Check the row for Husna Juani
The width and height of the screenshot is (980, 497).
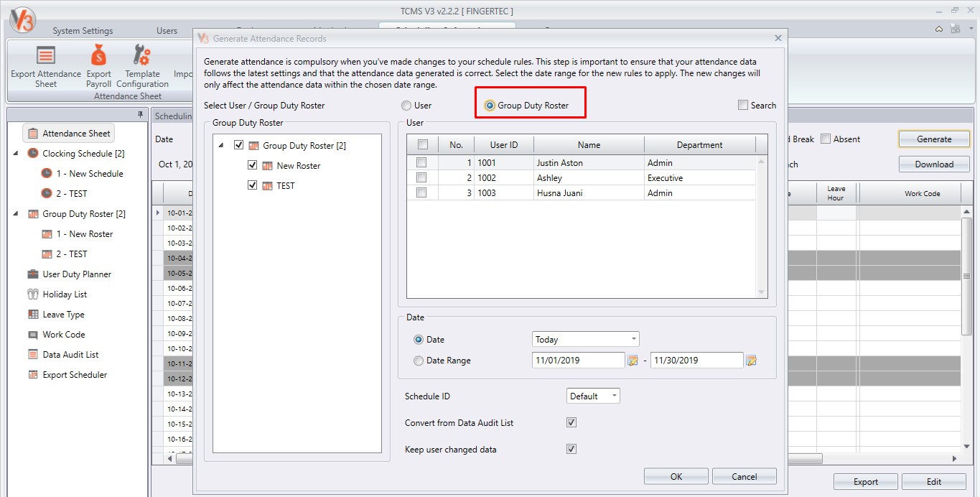(421, 192)
